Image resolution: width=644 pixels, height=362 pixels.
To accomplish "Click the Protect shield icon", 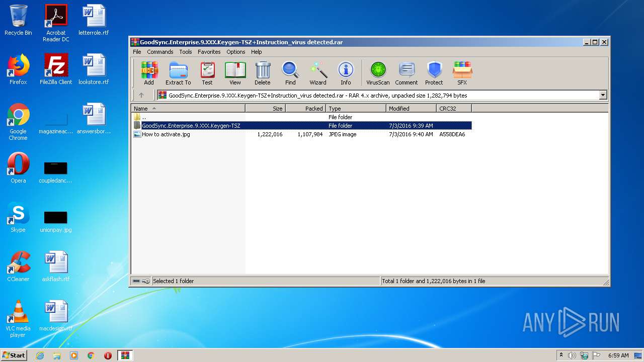I will [434, 73].
